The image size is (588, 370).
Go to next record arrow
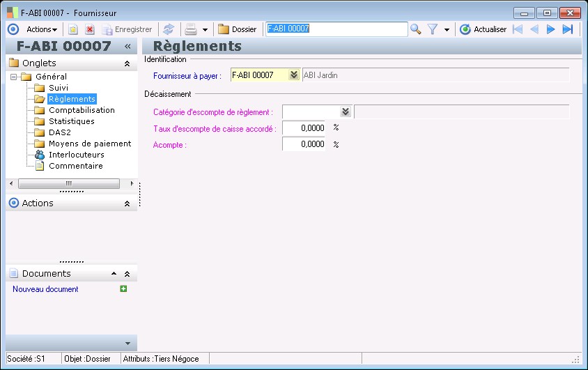click(x=550, y=29)
